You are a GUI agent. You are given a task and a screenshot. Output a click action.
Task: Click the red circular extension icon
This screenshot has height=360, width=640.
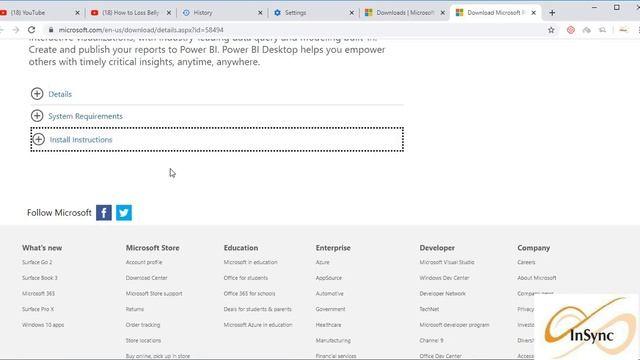pyautogui.click(x=571, y=30)
